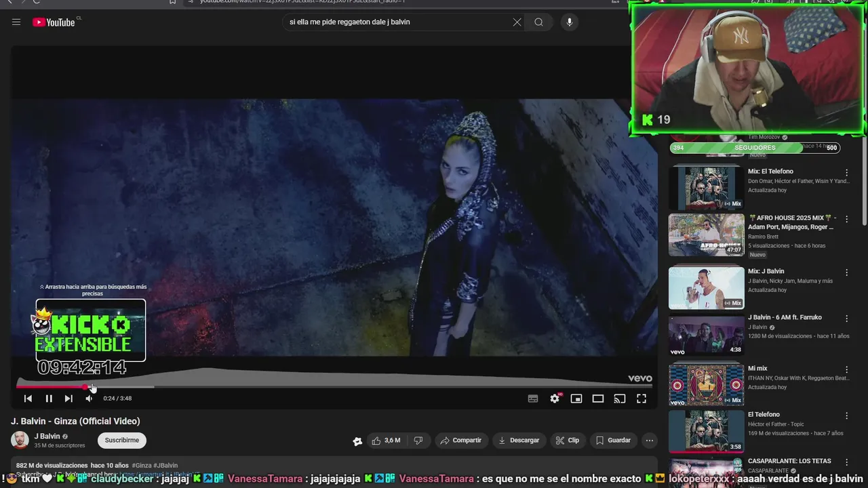
Task: Run search with magnifier button
Action: click(x=538, y=22)
